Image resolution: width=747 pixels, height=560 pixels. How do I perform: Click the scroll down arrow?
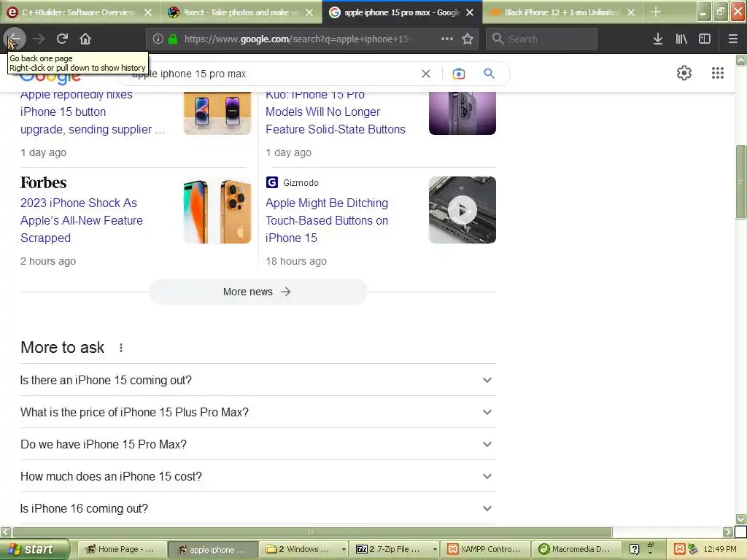pos(741,518)
